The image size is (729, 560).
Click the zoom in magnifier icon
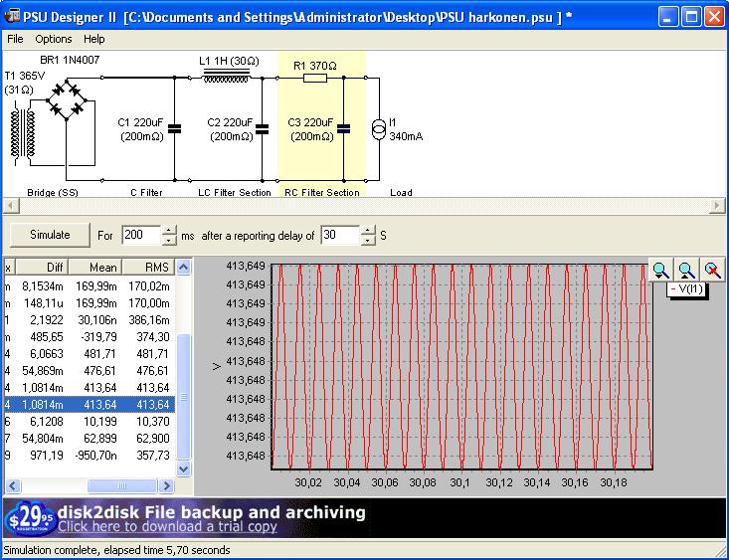click(x=661, y=270)
